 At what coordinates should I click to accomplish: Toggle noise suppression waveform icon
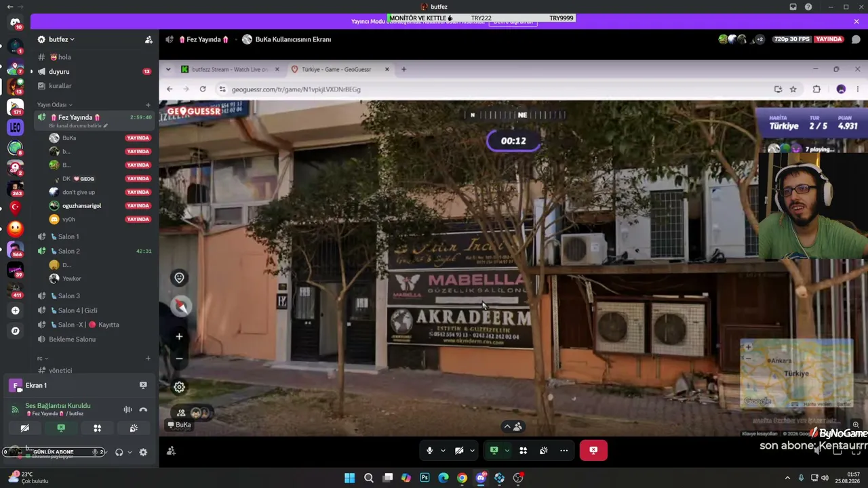pos(127,409)
